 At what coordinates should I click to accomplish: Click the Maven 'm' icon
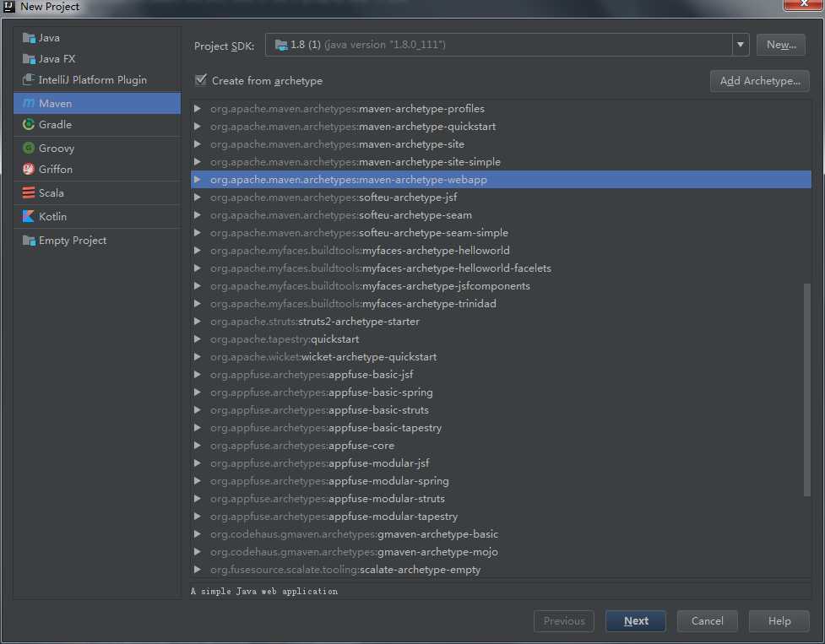click(29, 103)
